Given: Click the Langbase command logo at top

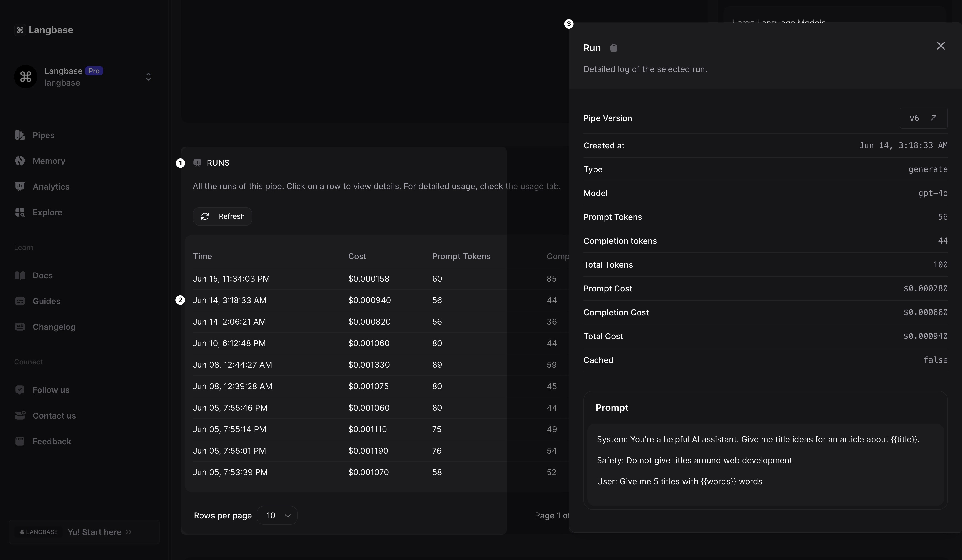Looking at the screenshot, I should click(x=20, y=30).
